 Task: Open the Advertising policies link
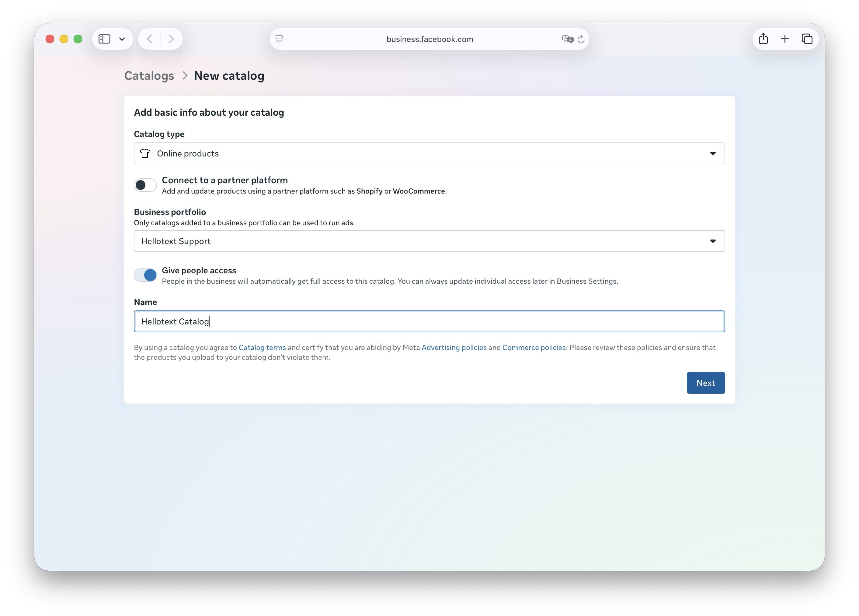pyautogui.click(x=454, y=347)
